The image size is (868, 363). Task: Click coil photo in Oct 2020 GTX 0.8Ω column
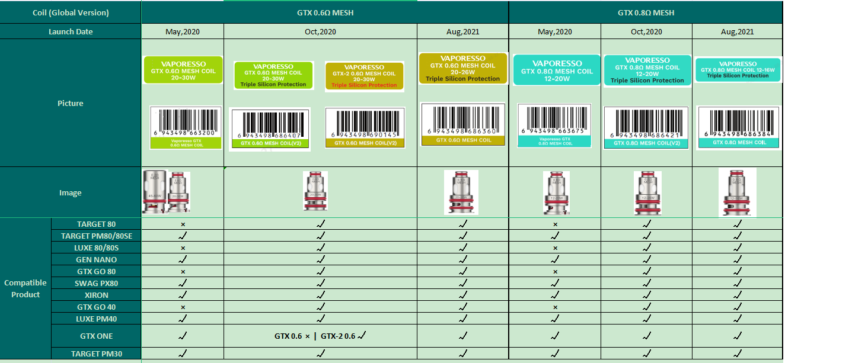click(647, 194)
